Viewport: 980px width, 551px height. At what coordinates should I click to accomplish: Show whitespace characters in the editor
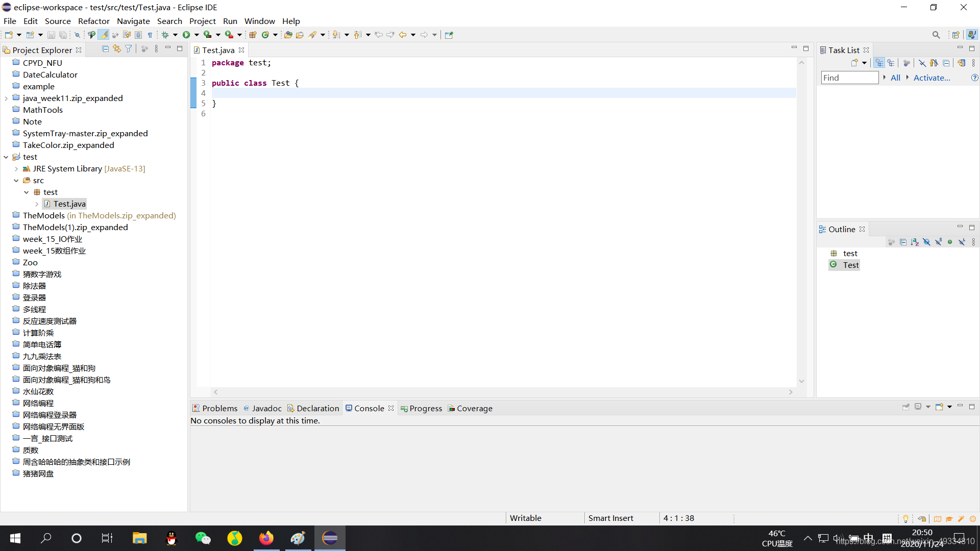(150, 34)
